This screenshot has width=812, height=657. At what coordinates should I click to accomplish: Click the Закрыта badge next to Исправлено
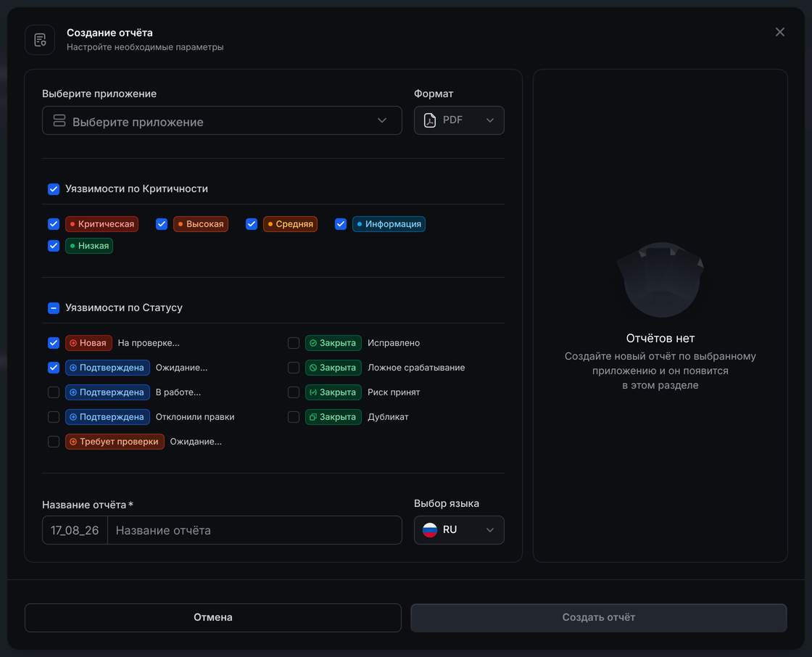pos(333,343)
